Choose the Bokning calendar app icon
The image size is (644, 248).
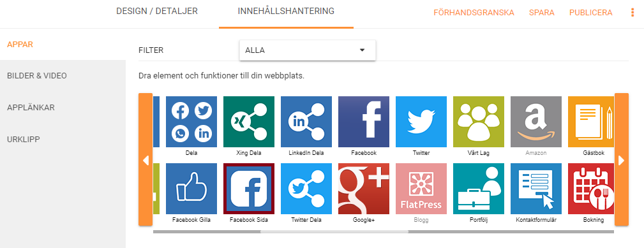coord(591,189)
